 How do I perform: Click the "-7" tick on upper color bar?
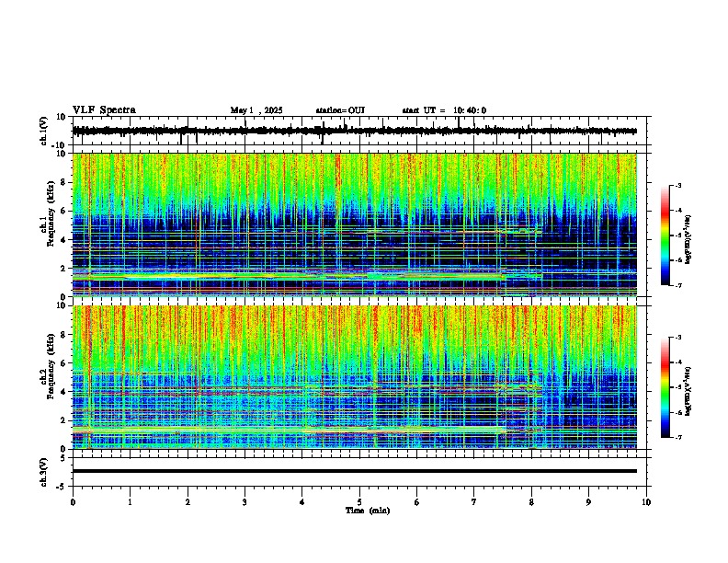[x=677, y=285]
